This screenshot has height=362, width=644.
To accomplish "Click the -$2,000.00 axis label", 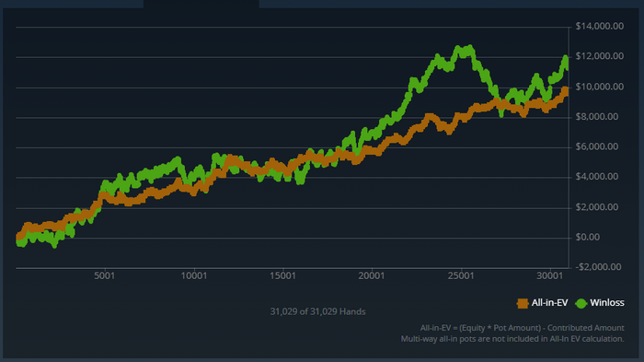I will click(x=598, y=267).
